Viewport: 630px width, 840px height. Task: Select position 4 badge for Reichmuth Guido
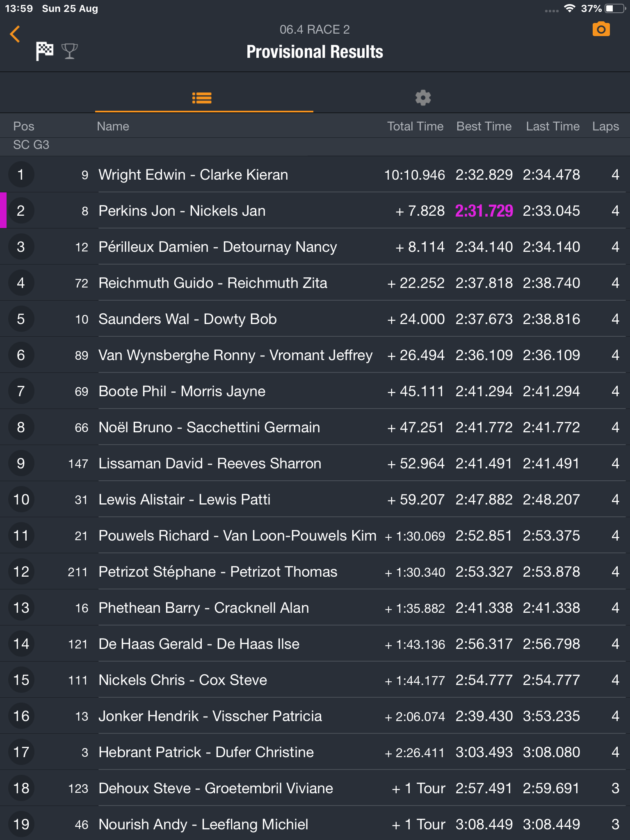pyautogui.click(x=21, y=283)
